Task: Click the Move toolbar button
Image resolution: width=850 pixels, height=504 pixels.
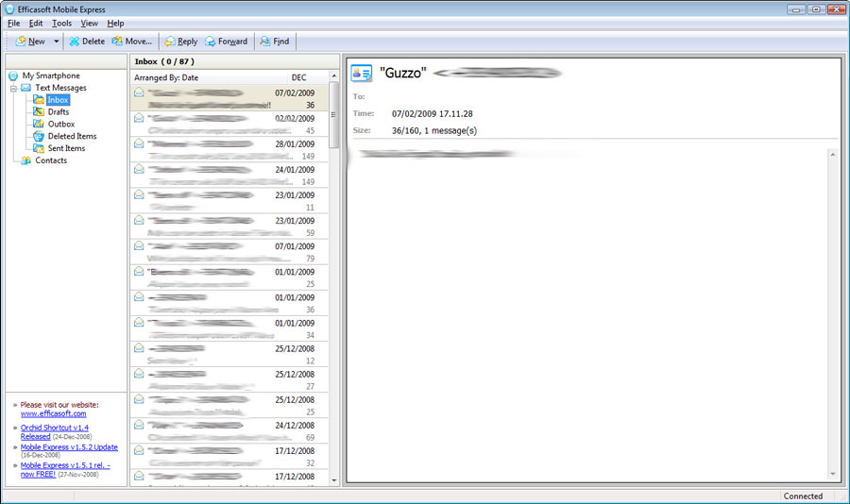Action: pyautogui.click(x=131, y=42)
